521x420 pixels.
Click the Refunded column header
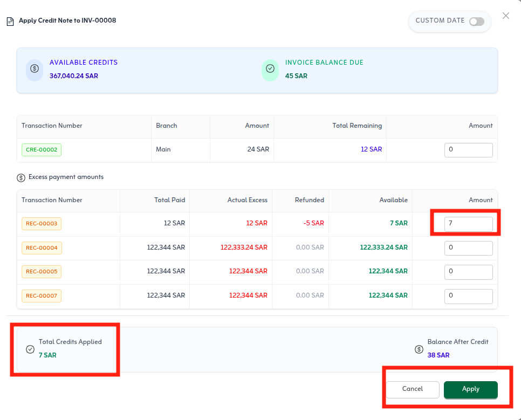310,200
